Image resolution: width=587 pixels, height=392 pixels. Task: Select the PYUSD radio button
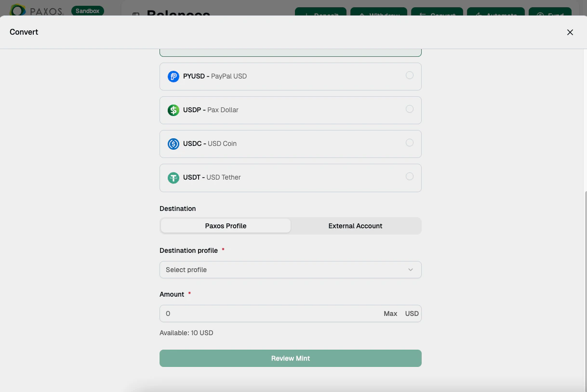410,75
